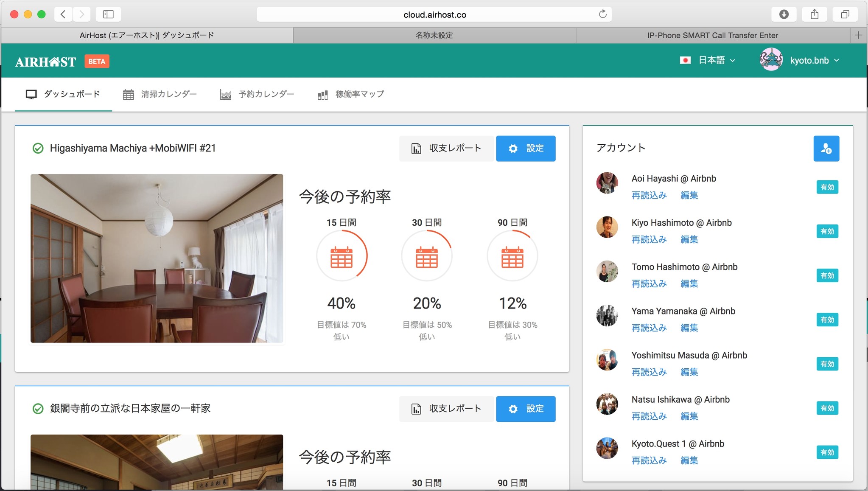Screen dimensions: 868x491
Task: Select the 予約カレンダー chart icon
Action: point(225,94)
